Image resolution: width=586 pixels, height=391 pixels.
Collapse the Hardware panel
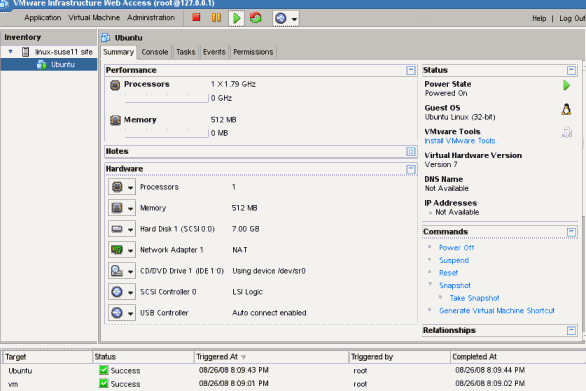coord(411,169)
